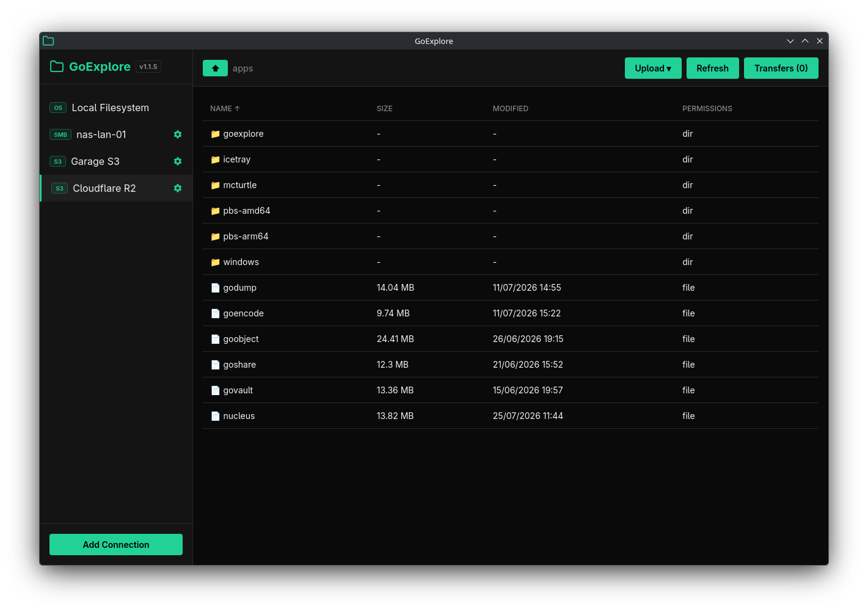This screenshot has width=868, height=612.
Task: Open the pbs-arm64 folder name
Action: coord(246,236)
